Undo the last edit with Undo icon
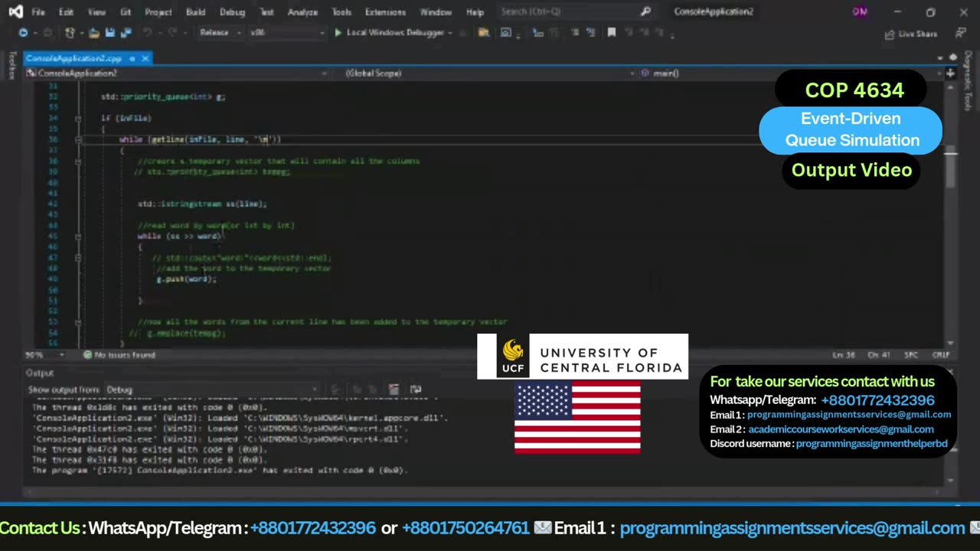Viewport: 980px width, 551px height. (147, 33)
